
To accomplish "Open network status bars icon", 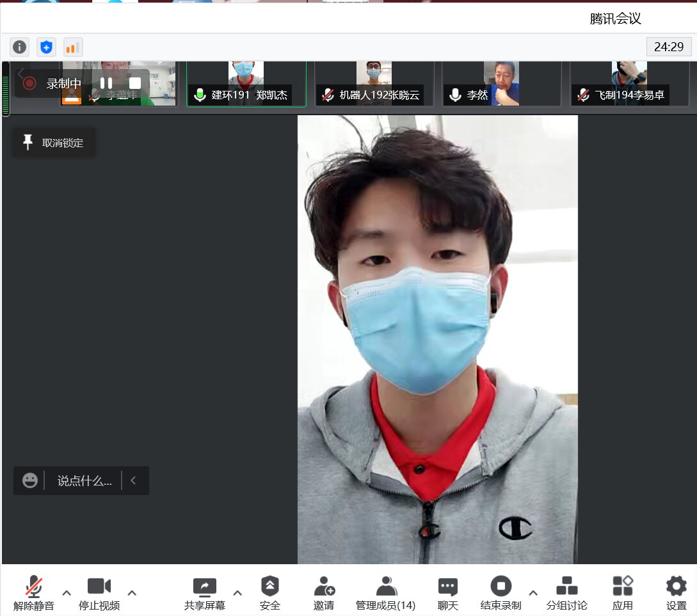I will (72, 47).
